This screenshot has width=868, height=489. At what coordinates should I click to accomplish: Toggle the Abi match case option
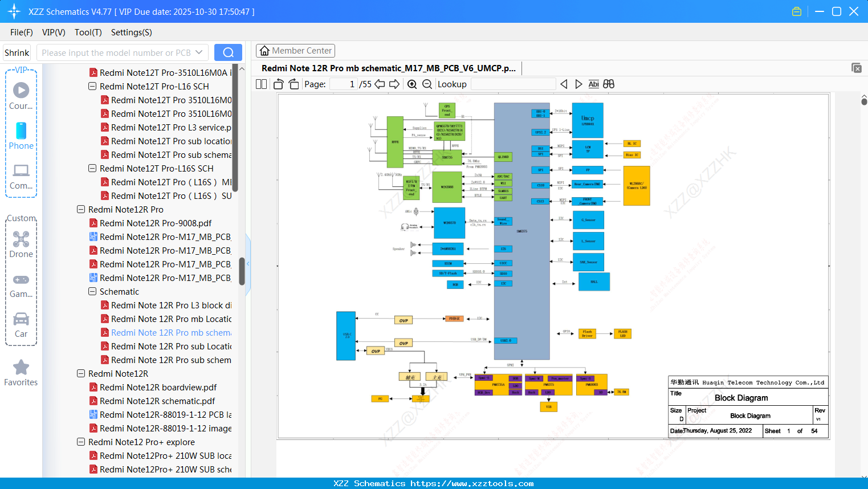click(593, 84)
